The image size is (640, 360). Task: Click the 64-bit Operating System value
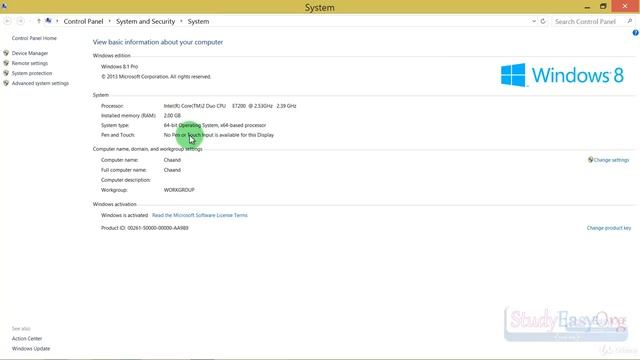(x=215, y=125)
